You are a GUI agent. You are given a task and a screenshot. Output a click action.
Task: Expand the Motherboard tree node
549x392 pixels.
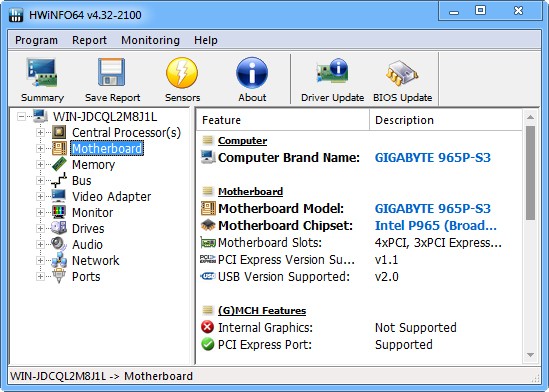click(x=40, y=148)
